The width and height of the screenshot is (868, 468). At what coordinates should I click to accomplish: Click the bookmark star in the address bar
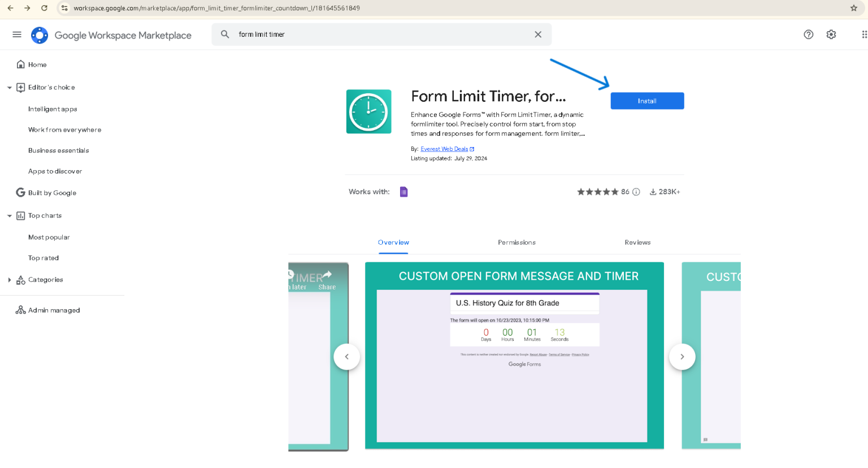pyautogui.click(x=853, y=8)
